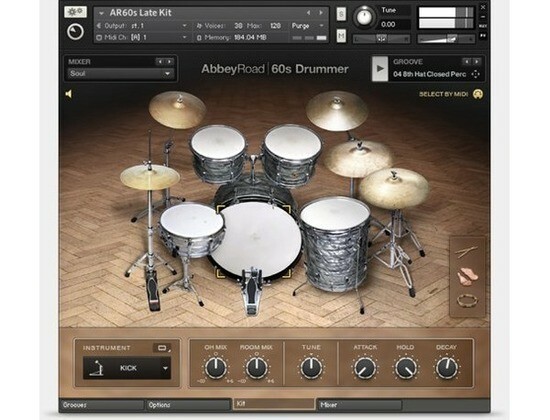Open the KICK instrument dropdown
Viewport: 550px width, 420px height.
[127, 368]
